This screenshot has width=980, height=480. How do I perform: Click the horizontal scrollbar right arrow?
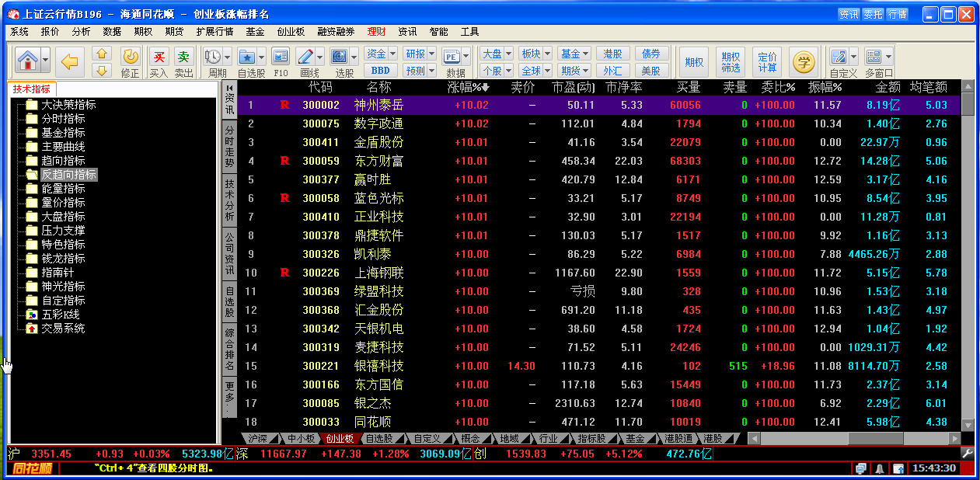click(x=954, y=439)
